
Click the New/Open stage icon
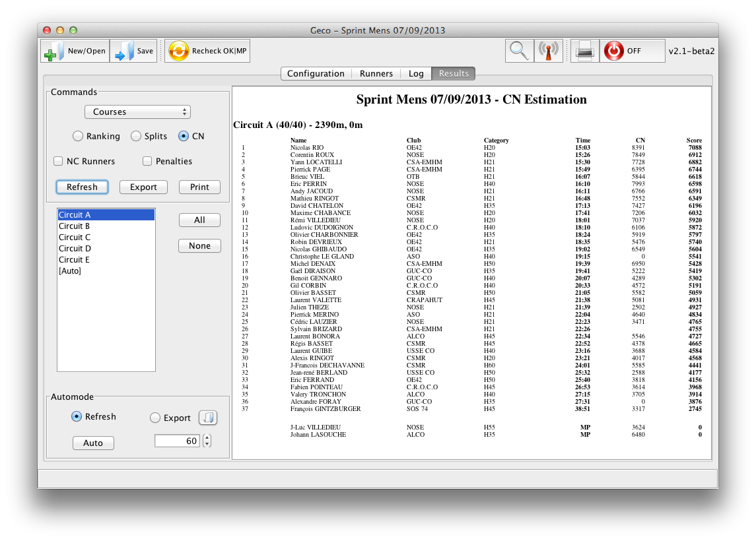click(54, 51)
